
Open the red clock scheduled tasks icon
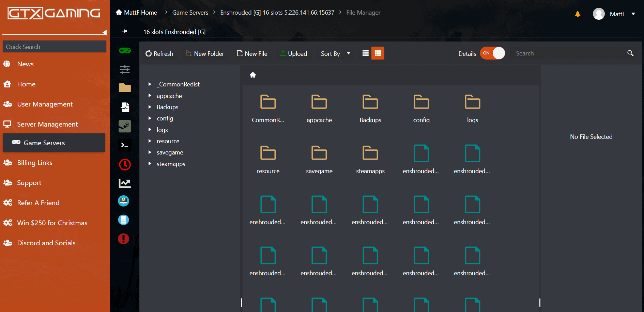pyautogui.click(x=125, y=165)
